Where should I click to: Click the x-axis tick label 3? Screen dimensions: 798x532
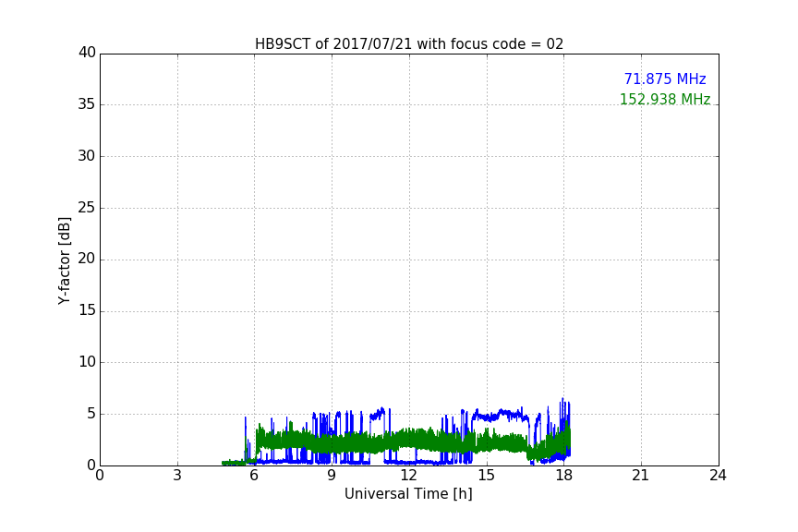tap(177, 476)
